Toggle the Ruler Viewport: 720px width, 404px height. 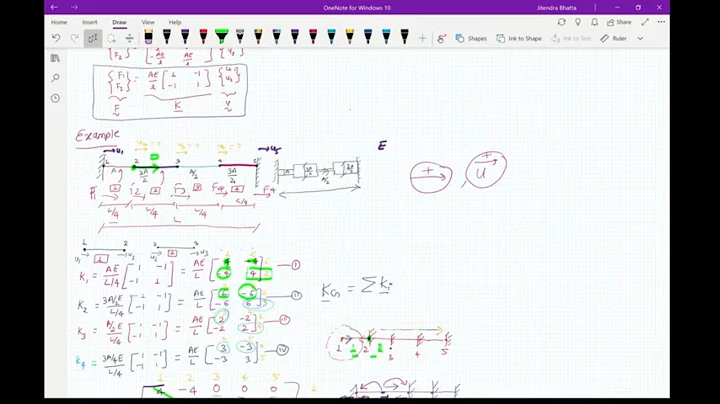coord(613,39)
